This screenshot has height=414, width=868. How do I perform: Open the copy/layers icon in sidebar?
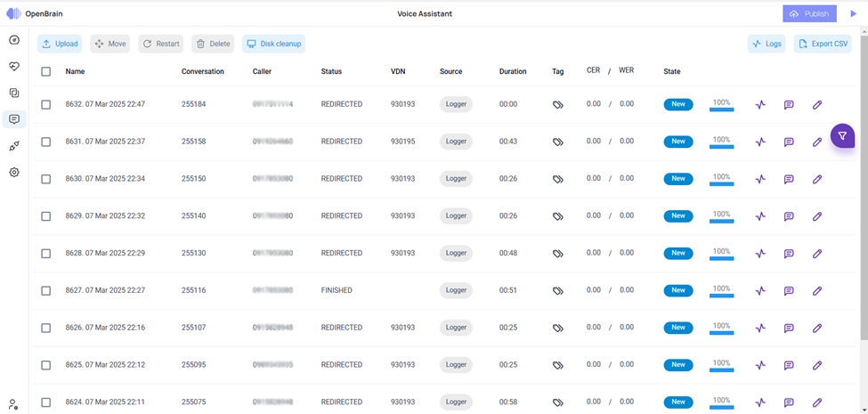click(14, 93)
